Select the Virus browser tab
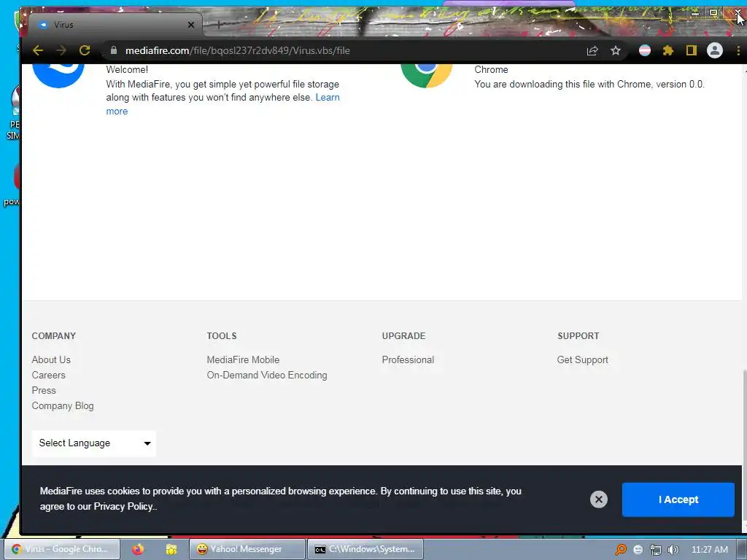 (115, 25)
